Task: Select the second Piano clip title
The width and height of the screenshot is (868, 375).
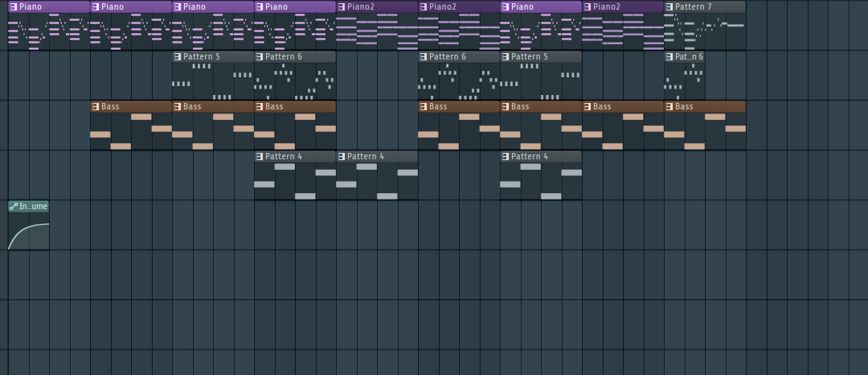Action: (113, 7)
